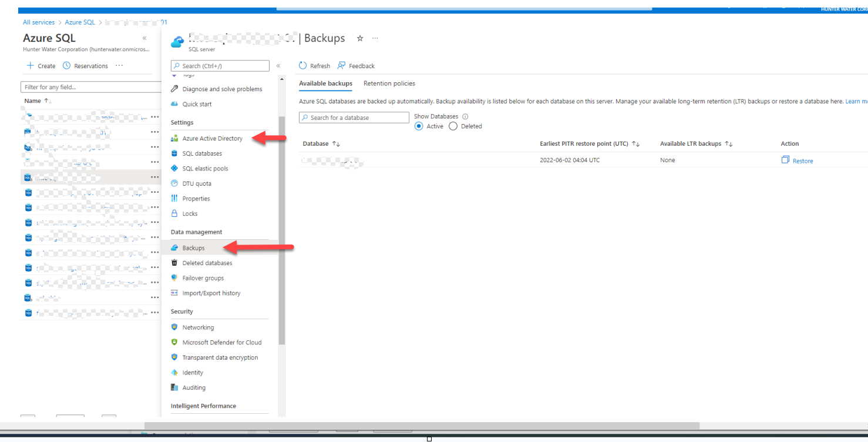
Task: Open Deleted databases in the side menu
Action: coord(207,263)
